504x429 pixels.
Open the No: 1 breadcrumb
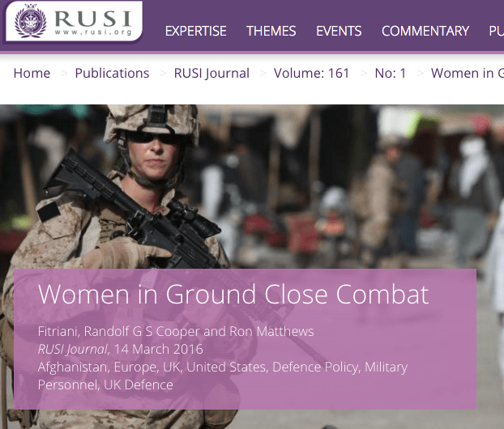click(x=391, y=73)
